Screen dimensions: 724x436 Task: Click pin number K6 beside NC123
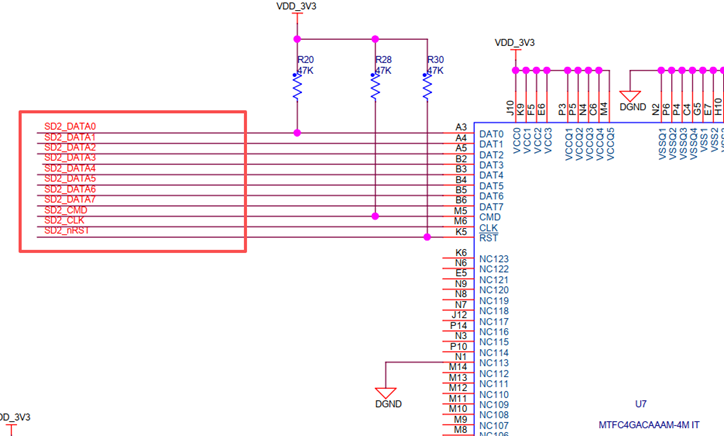click(461, 253)
